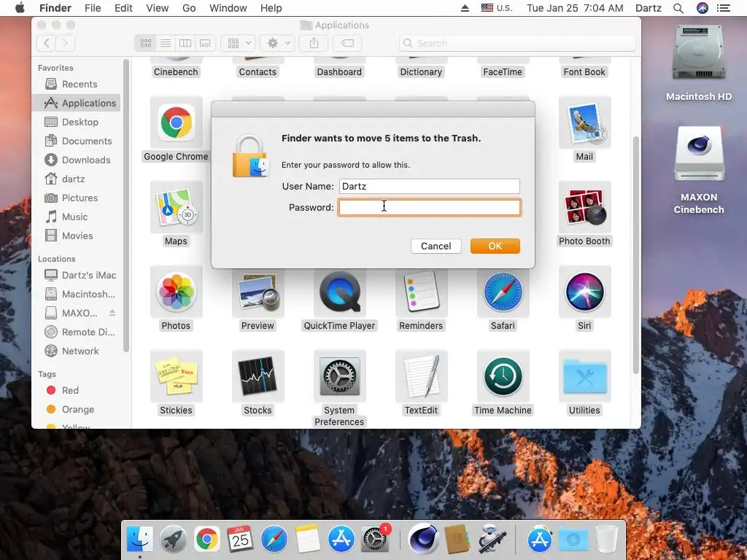Switch Finder to column view
The image size is (747, 560).
coord(185,43)
